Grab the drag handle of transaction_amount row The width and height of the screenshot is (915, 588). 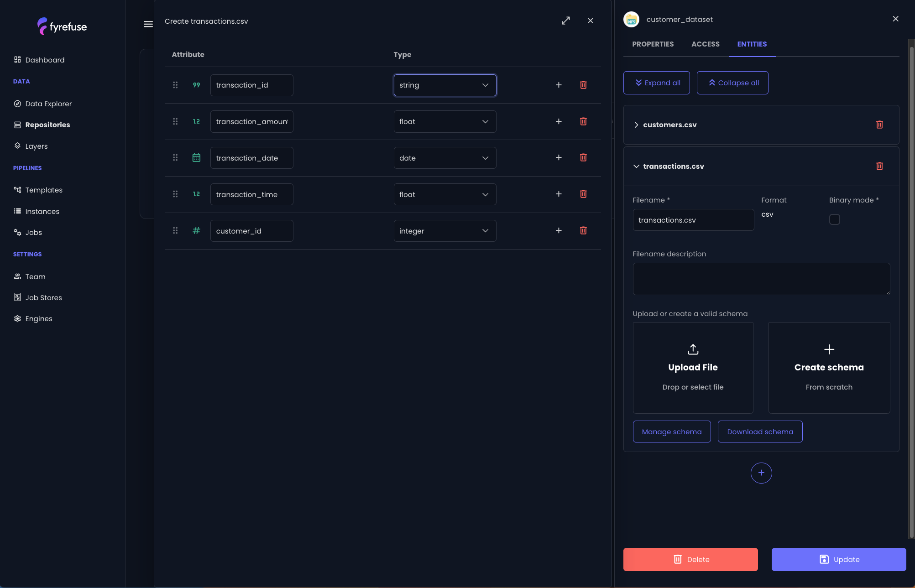tap(175, 121)
